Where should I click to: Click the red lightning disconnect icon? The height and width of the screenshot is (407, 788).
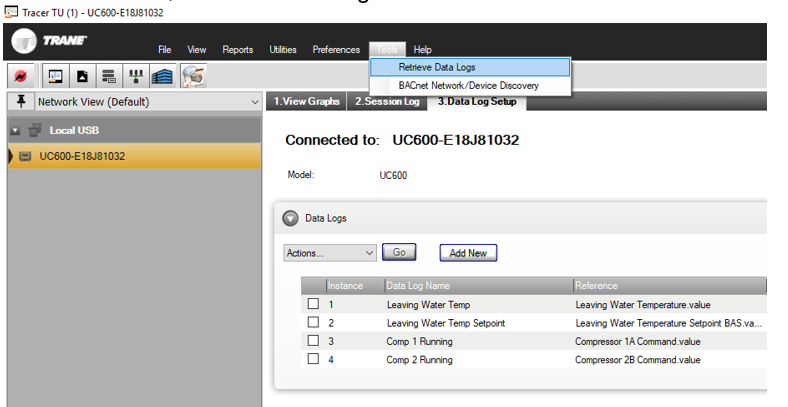click(x=21, y=76)
